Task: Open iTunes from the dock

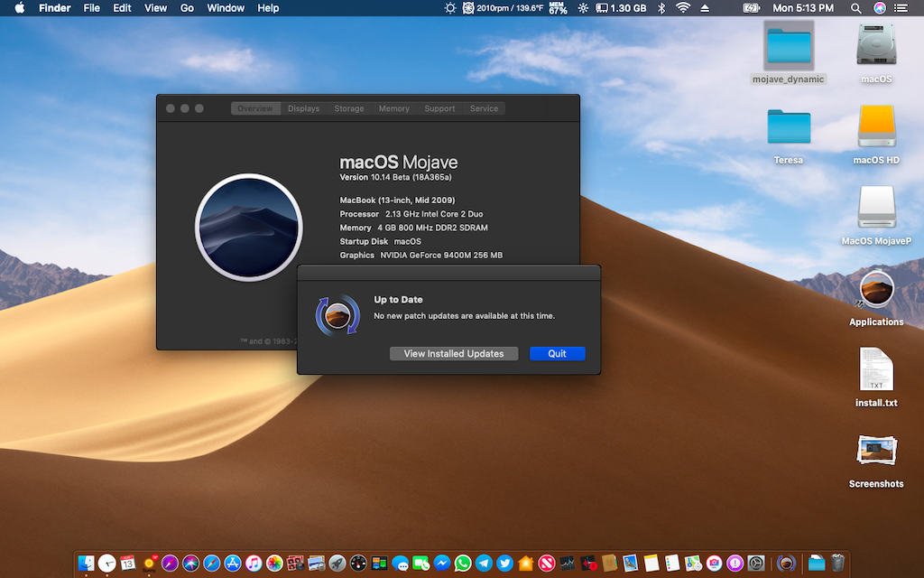Action: click(x=254, y=564)
